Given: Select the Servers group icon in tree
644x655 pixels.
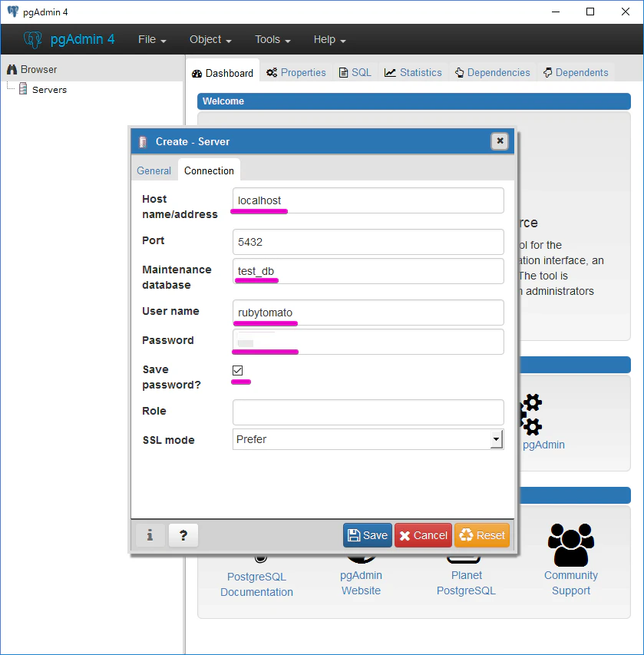Looking at the screenshot, I should 23,88.
